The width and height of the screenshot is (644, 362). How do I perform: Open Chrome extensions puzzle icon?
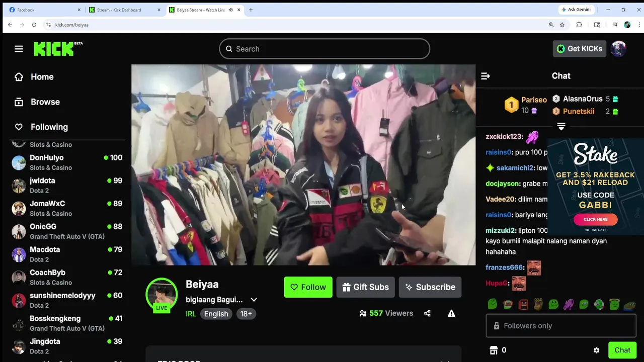579,25
